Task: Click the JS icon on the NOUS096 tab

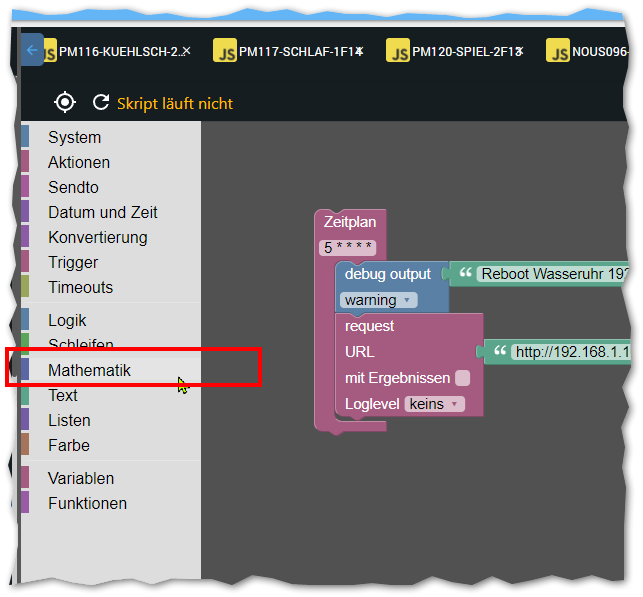Action: pyautogui.click(x=557, y=51)
